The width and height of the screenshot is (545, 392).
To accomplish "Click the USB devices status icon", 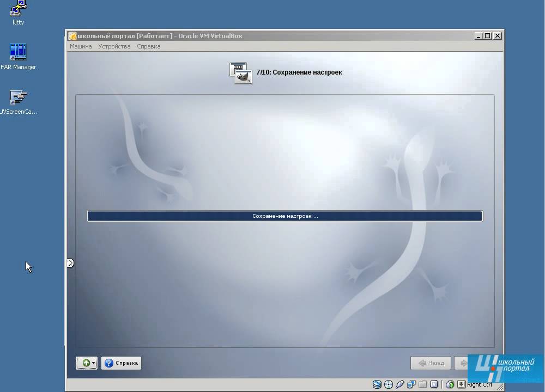I will (x=400, y=384).
